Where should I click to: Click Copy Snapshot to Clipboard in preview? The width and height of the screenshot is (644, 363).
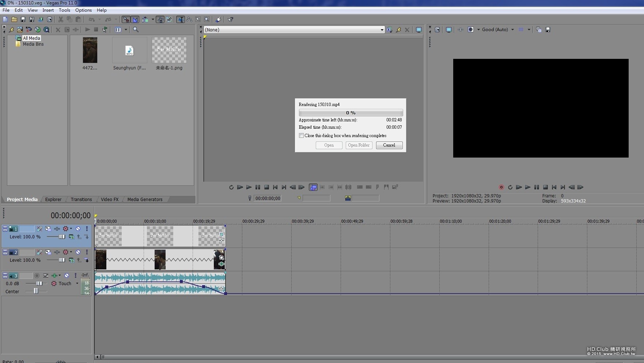(x=538, y=30)
